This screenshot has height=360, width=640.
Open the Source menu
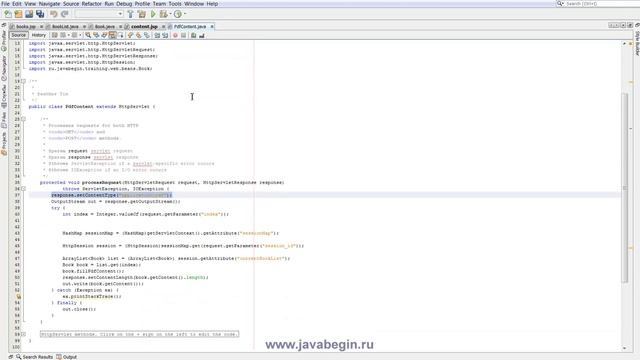pyautogui.click(x=71, y=4)
